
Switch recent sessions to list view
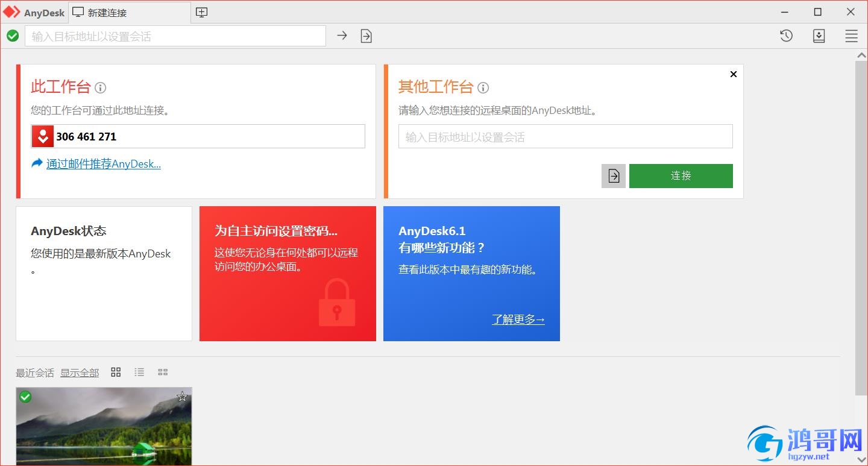point(139,372)
